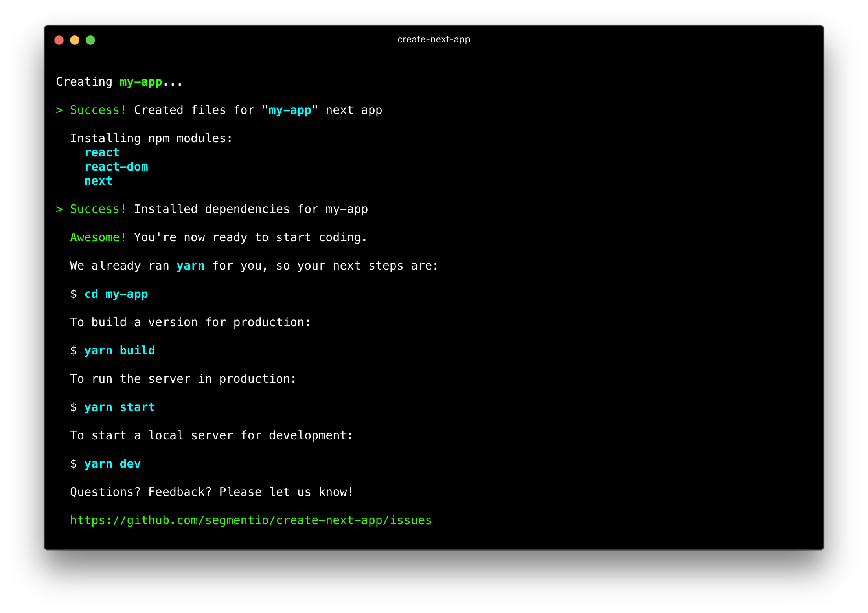Click the quoted "my-app" name in cyan
The height and width of the screenshot is (613, 868).
pos(290,110)
